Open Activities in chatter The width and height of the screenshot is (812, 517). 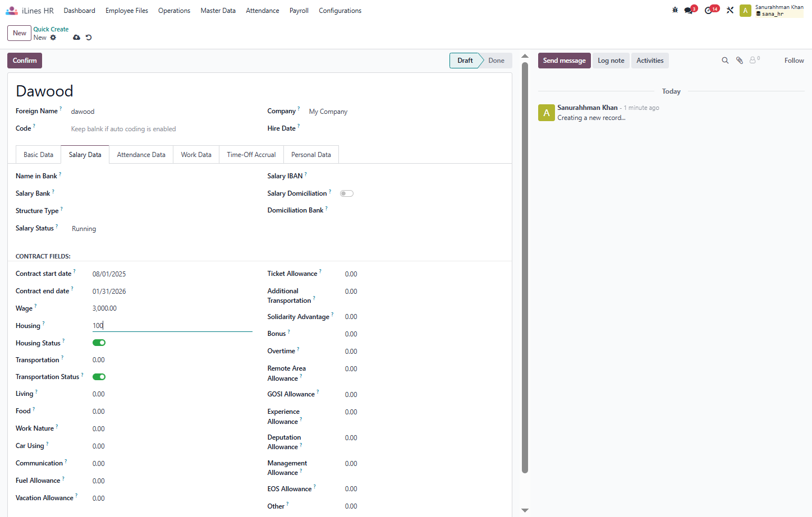tap(650, 61)
